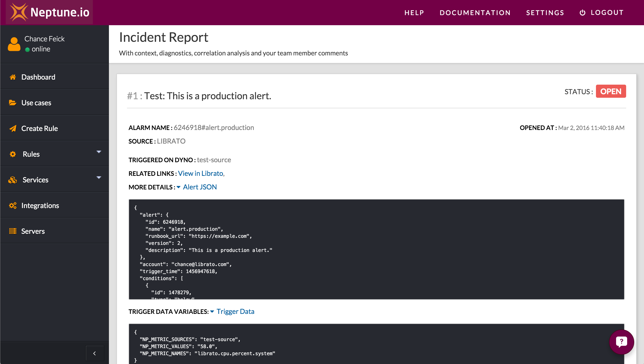Go to Create Rule
Screen dimensions: 644x364
point(55,128)
